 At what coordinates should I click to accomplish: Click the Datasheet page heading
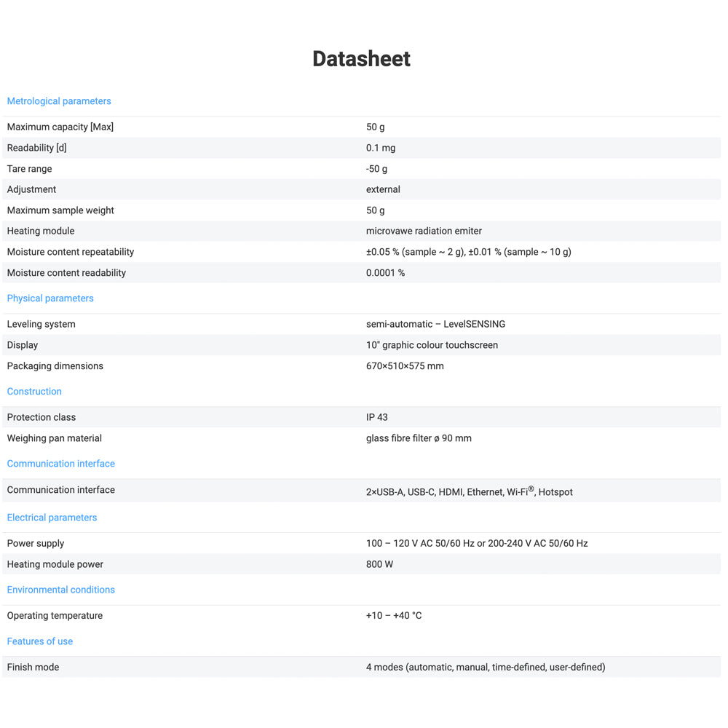361,59
